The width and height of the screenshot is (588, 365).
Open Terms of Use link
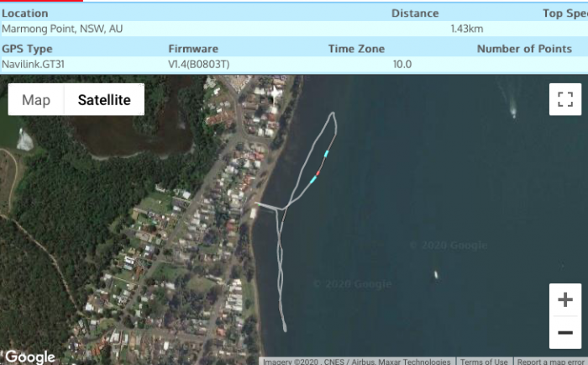tap(484, 362)
